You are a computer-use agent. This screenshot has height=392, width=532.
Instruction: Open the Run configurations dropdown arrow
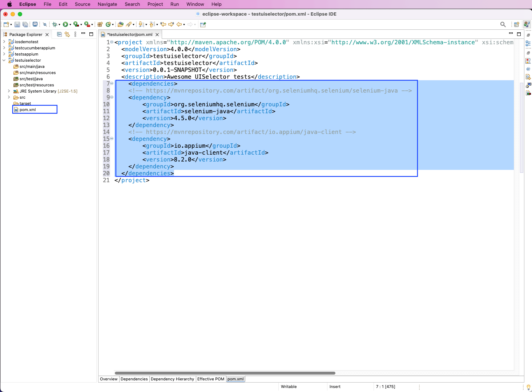pos(70,24)
